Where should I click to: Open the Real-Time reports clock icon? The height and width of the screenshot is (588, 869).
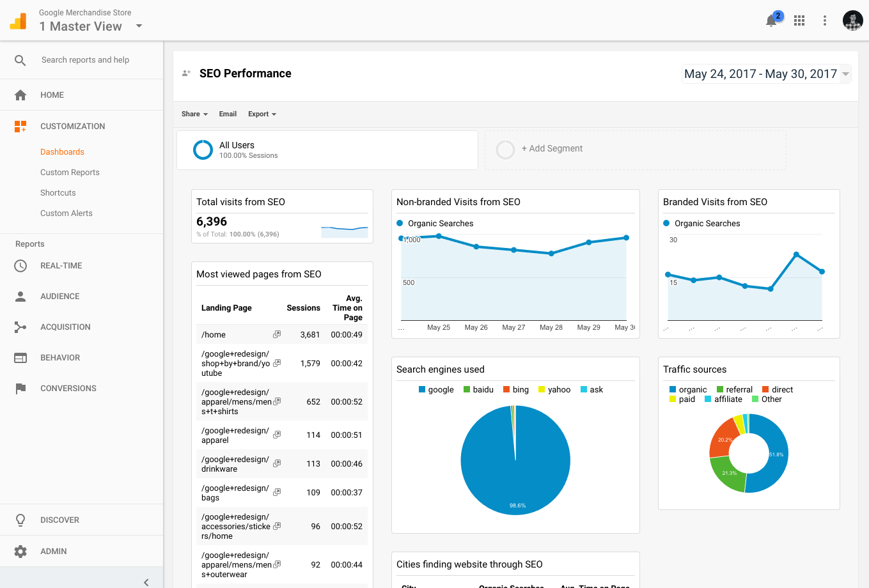click(x=20, y=266)
